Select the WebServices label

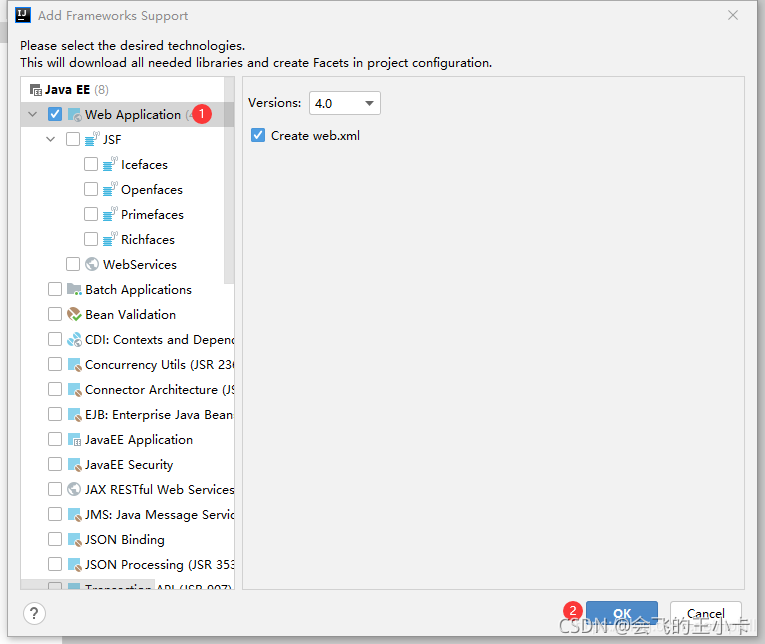point(140,264)
